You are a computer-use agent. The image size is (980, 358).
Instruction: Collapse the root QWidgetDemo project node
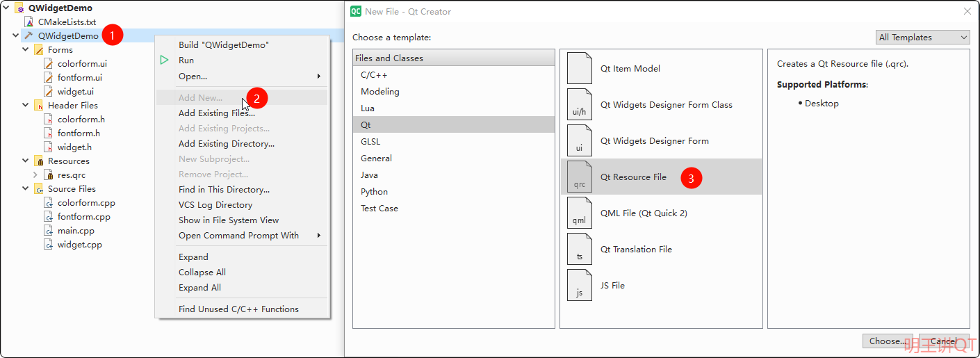(6, 8)
